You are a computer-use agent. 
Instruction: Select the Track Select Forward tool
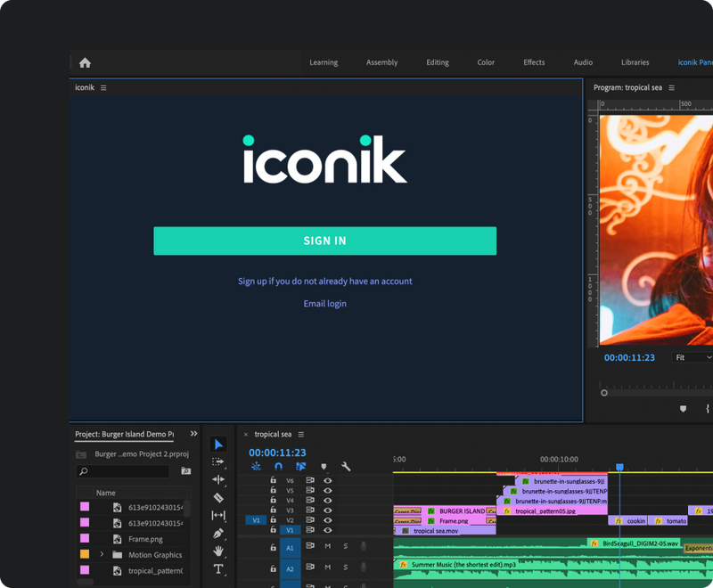click(x=217, y=461)
